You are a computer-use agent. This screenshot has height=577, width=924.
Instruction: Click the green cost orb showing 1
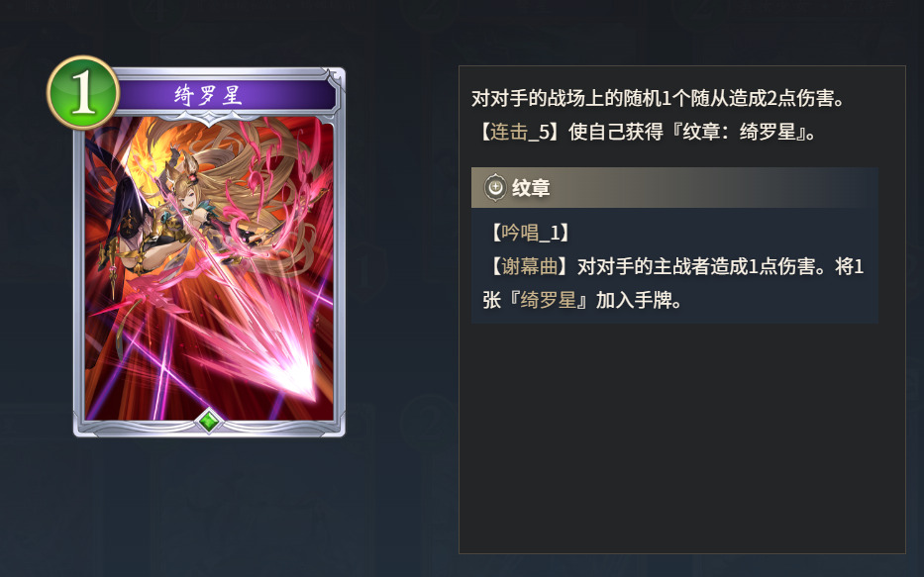[x=83, y=92]
